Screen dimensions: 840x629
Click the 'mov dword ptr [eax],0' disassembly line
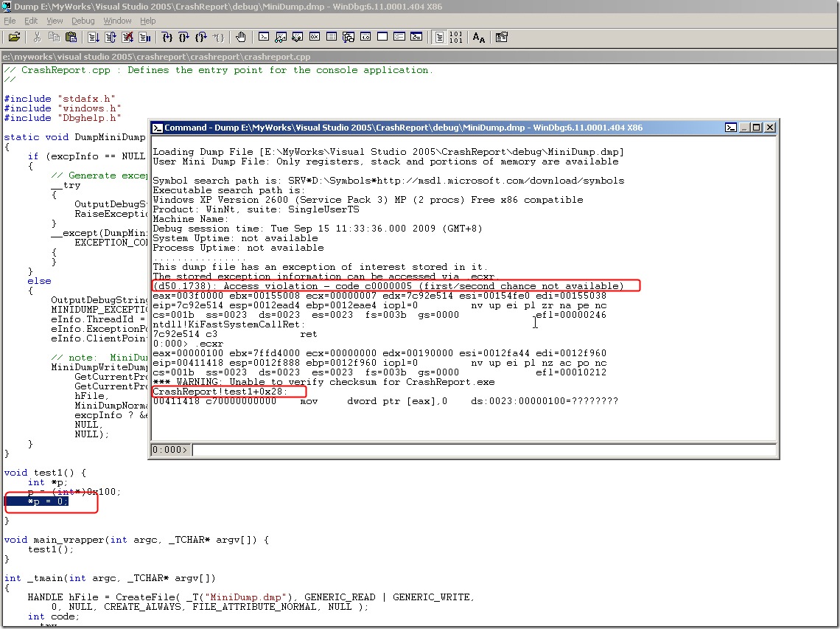[x=385, y=401]
